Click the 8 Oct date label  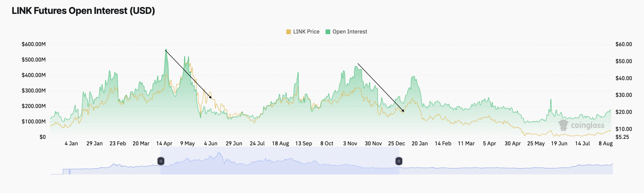click(x=327, y=144)
